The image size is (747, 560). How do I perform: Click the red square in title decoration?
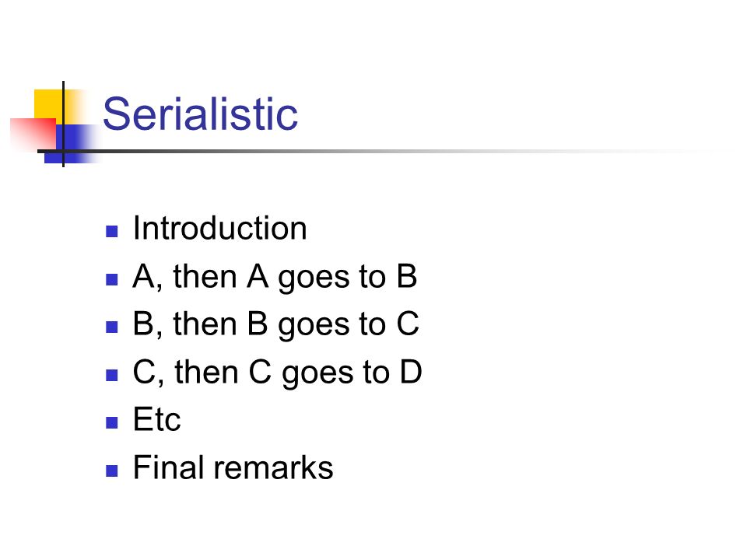tap(33, 134)
